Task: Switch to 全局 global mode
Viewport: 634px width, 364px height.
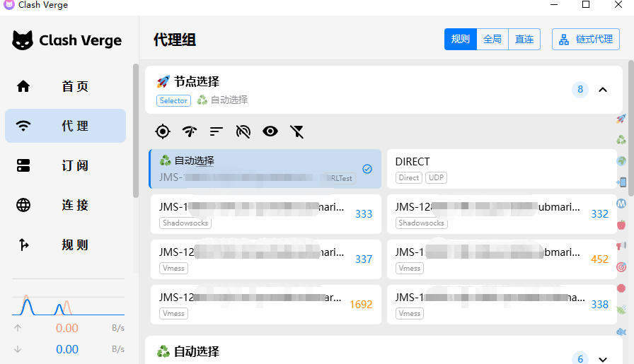Action: point(492,39)
